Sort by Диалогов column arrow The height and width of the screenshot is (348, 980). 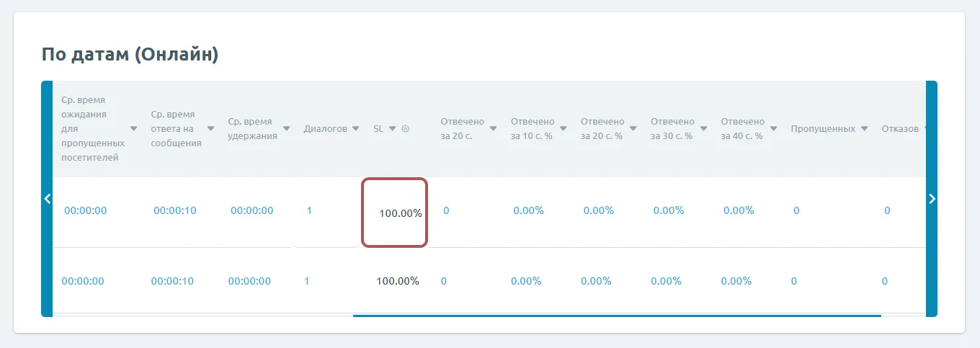click(355, 129)
